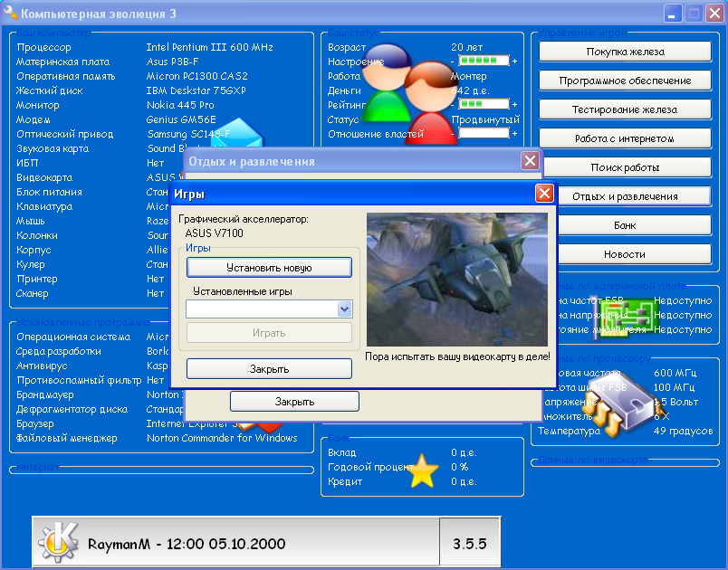Click the Операционная система label
This screenshot has height=570, width=728.
(73, 337)
